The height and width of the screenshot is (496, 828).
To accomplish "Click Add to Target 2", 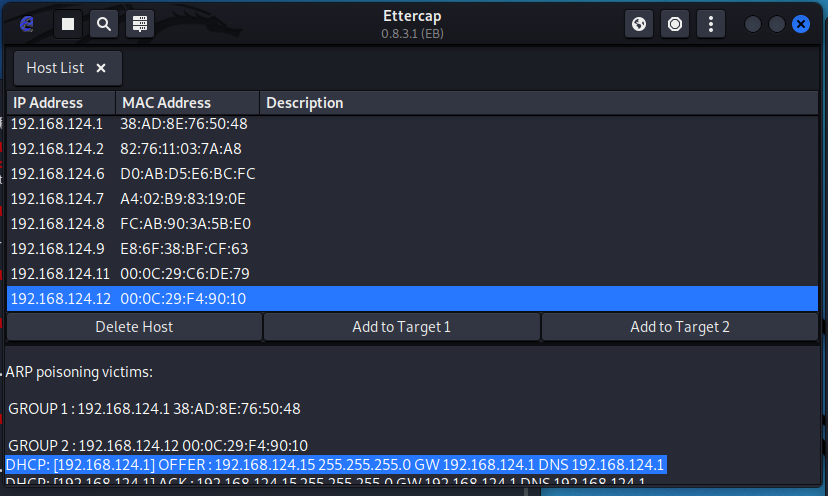I will pyautogui.click(x=680, y=327).
